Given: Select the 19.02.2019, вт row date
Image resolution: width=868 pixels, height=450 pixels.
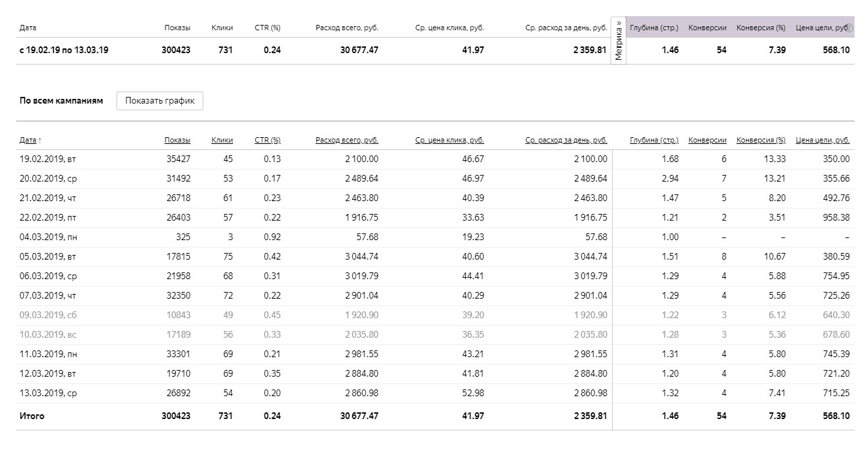Looking at the screenshot, I should pyautogui.click(x=48, y=159).
